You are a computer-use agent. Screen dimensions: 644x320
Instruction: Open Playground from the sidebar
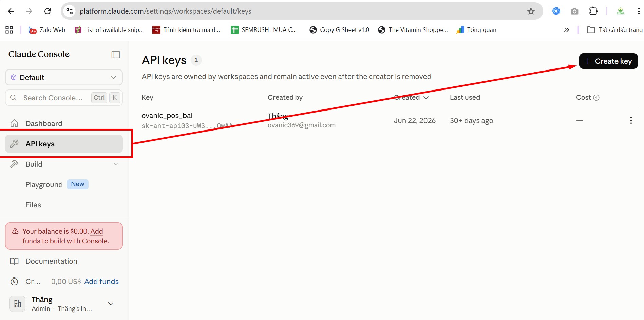[x=44, y=185]
